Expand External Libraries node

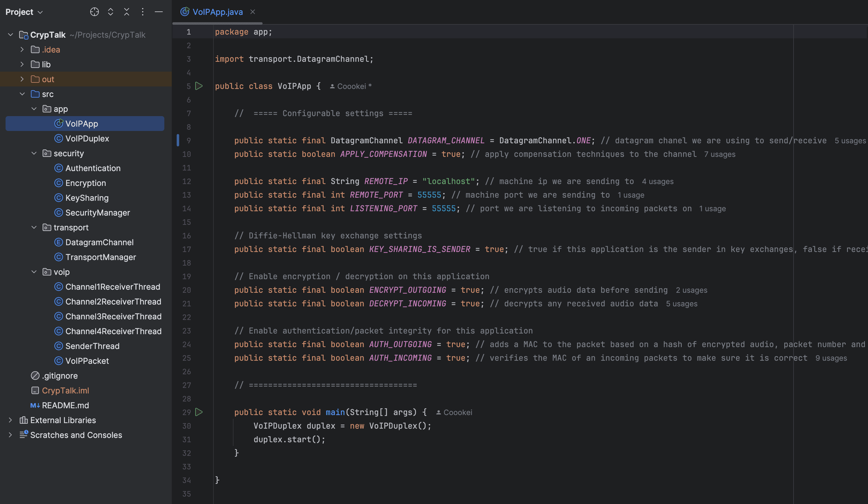click(x=10, y=420)
